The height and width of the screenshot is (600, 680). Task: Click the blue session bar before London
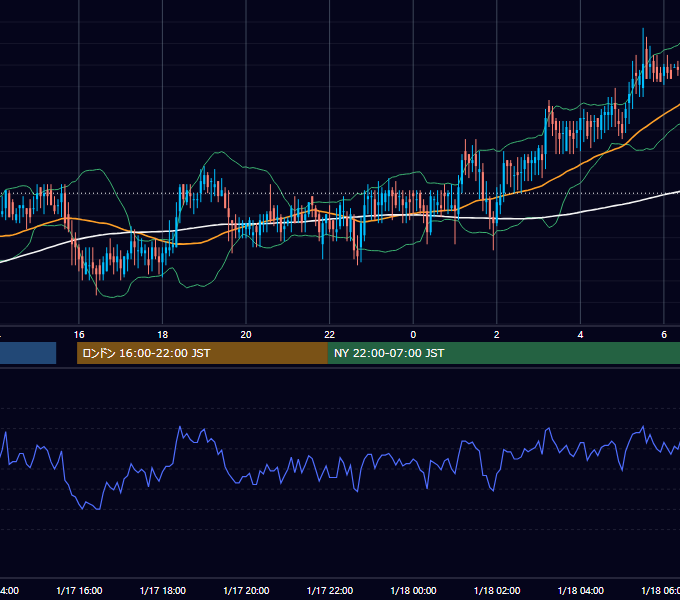tap(28, 353)
